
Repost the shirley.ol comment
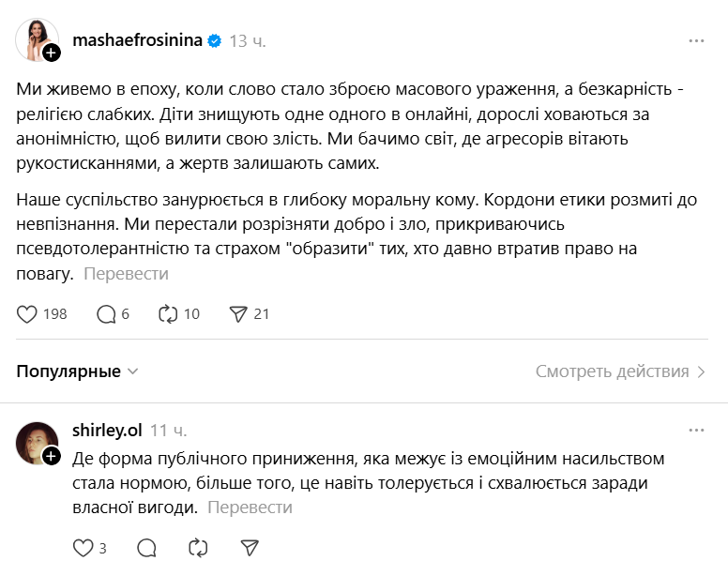[x=197, y=548]
